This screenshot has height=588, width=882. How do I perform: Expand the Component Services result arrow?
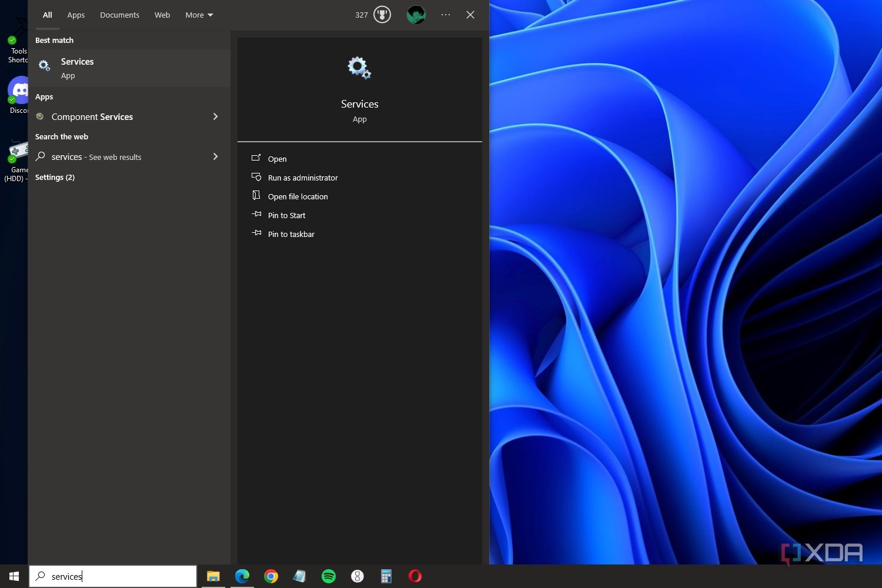(x=215, y=116)
